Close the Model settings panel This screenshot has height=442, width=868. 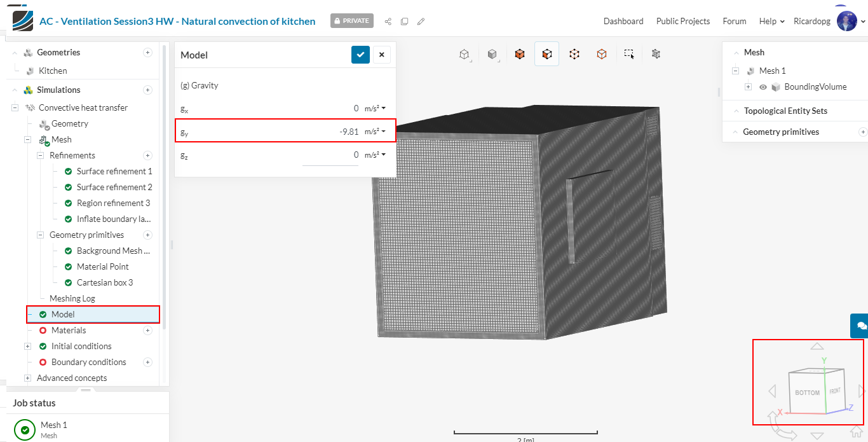[381, 55]
